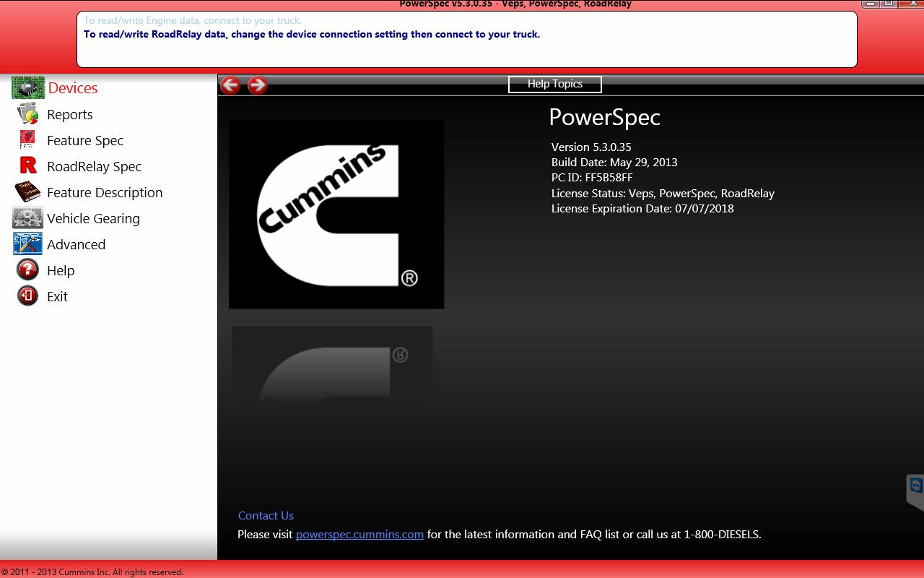Open Feature Description section
Viewport: 924px width, 578px height.
point(105,192)
